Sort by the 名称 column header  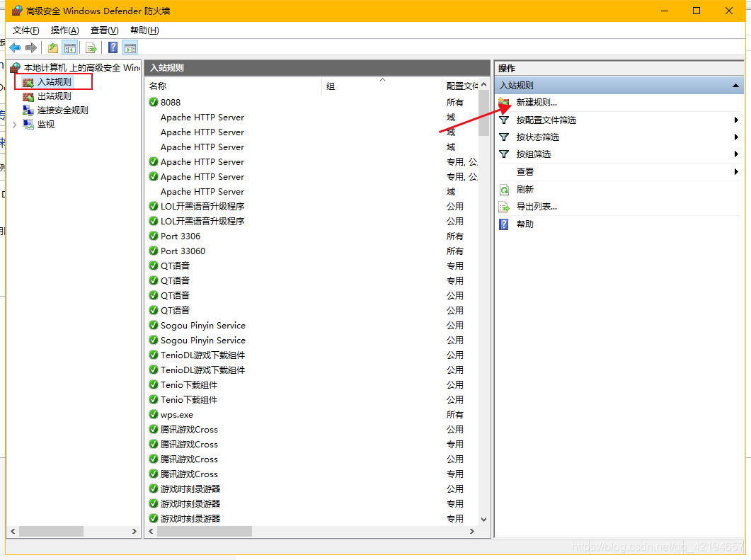click(234, 86)
